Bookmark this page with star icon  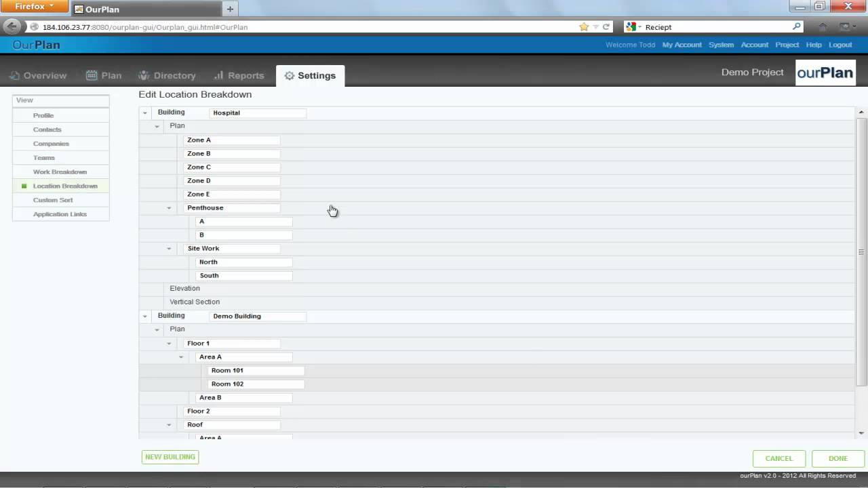pyautogui.click(x=584, y=27)
